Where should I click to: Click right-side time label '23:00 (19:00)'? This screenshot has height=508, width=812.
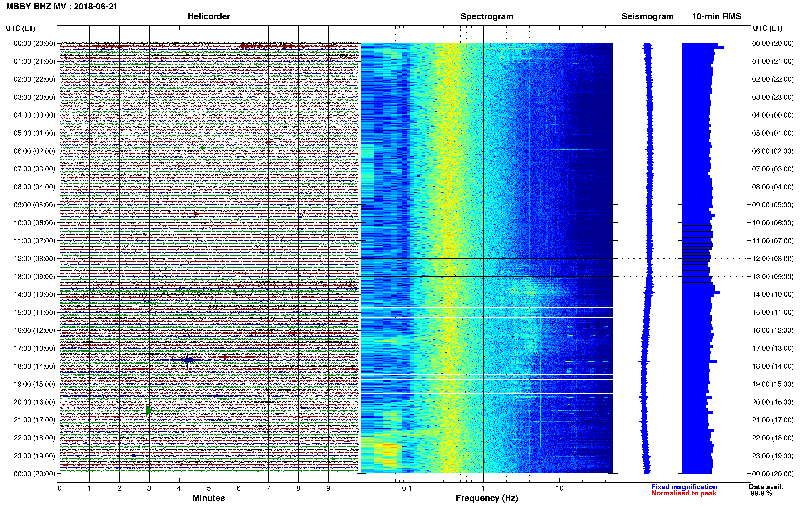pos(773,456)
